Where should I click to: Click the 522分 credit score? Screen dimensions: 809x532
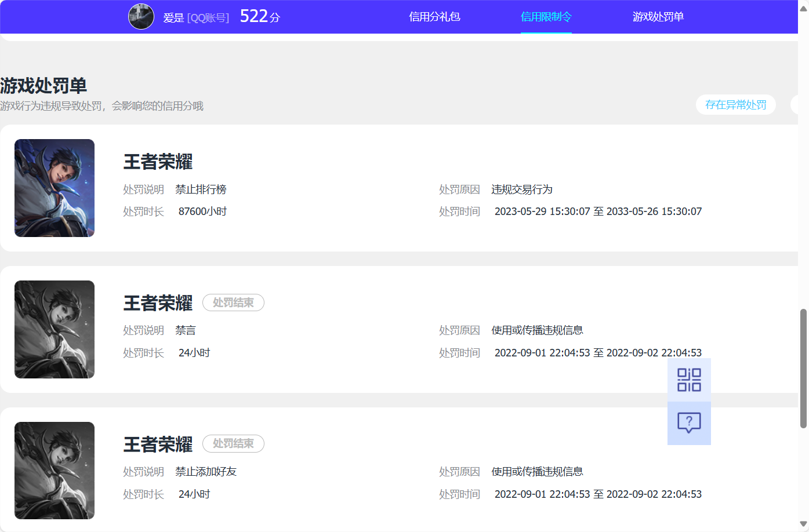click(x=260, y=16)
